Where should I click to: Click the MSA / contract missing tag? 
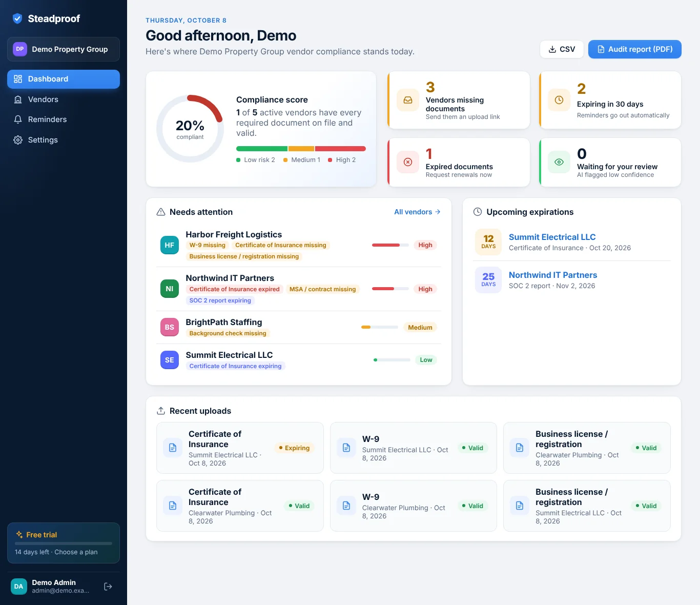coord(322,289)
